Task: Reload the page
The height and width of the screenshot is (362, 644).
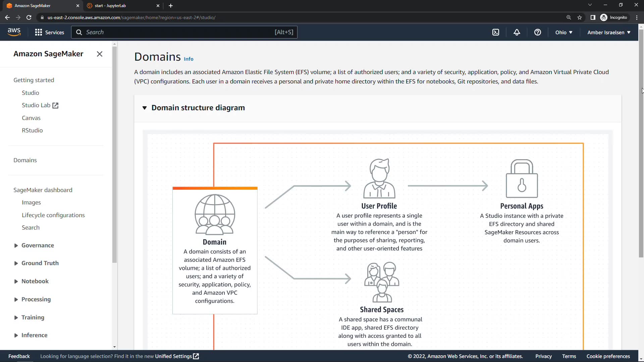Action: (29, 17)
